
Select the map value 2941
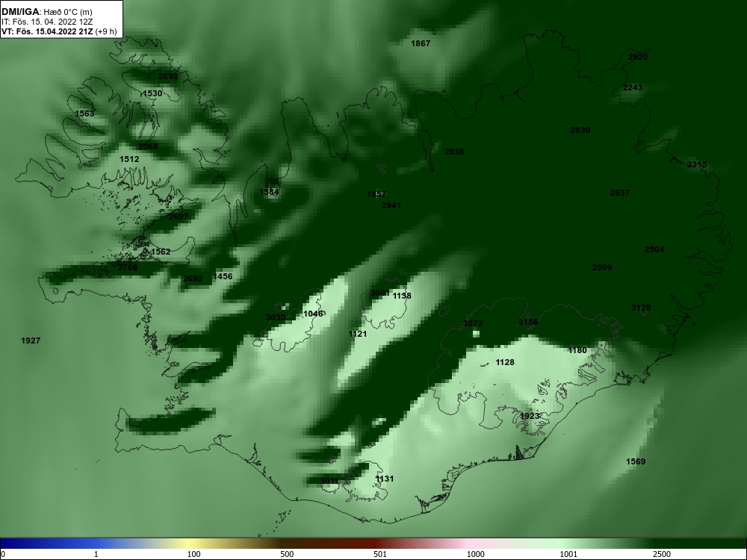(x=391, y=205)
